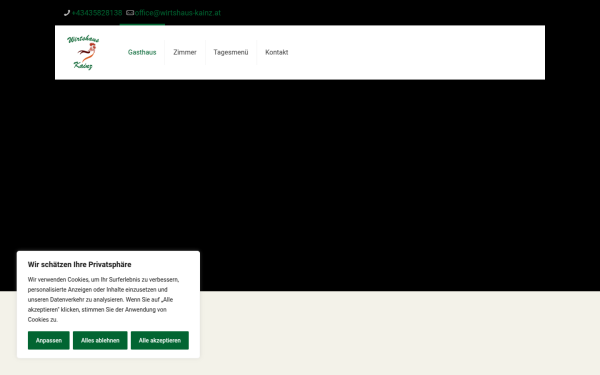Call the +43435828138 phone link

97,13
